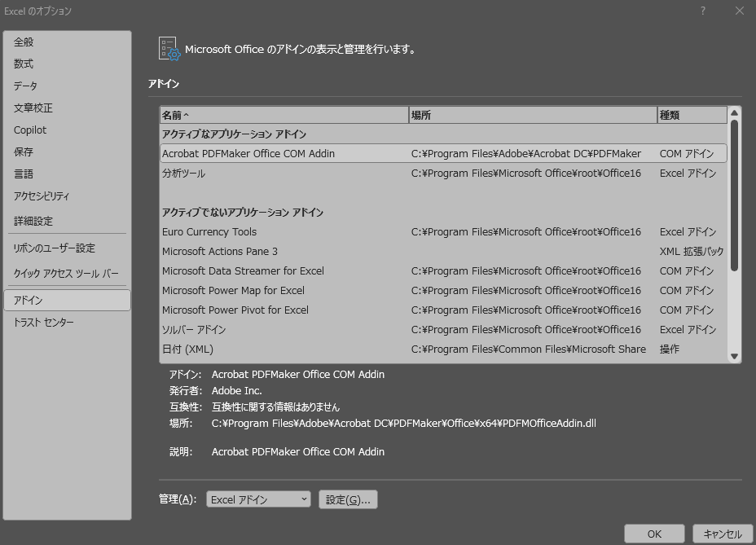The height and width of the screenshot is (545, 756).
Task: Click the add-in list scroll up arrow
Action: (x=734, y=113)
